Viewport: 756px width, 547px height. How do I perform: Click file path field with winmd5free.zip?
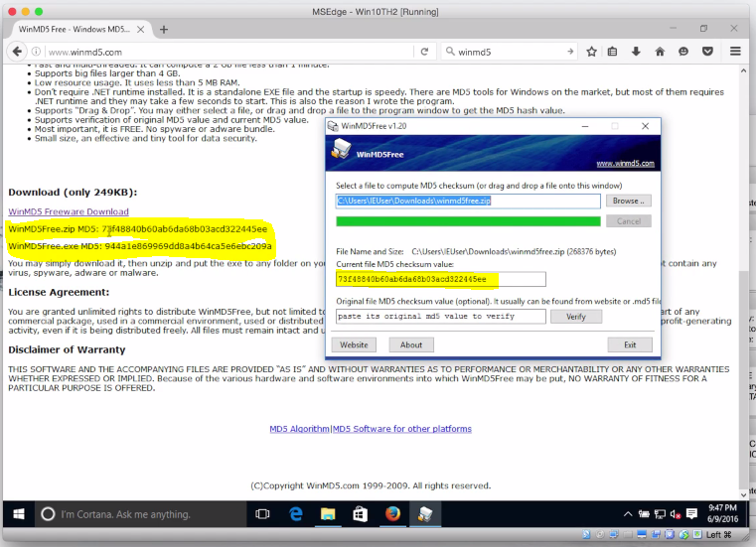coord(468,201)
